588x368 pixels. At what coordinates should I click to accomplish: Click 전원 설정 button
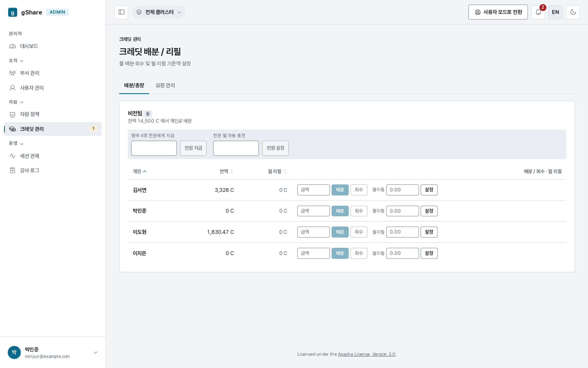click(x=275, y=148)
